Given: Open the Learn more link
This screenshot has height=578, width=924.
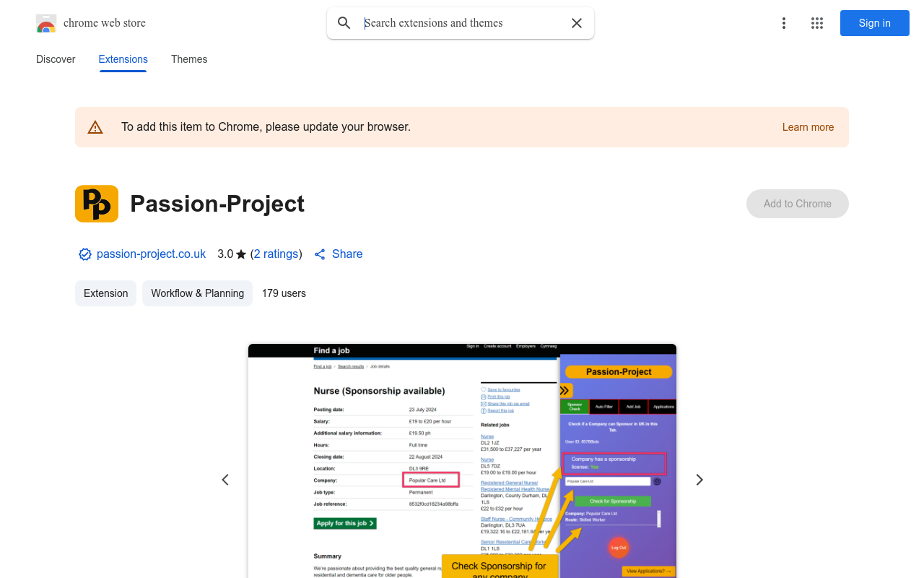Looking at the screenshot, I should coord(808,127).
